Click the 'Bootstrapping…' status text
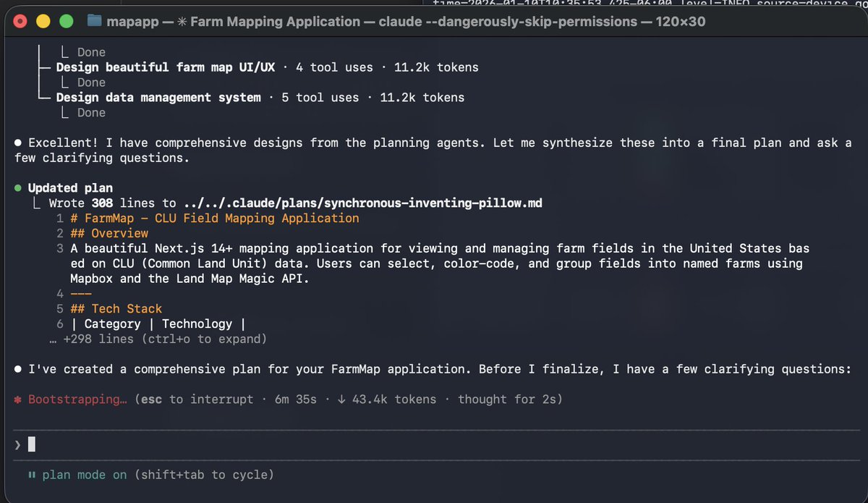868x503 pixels. 77,400
